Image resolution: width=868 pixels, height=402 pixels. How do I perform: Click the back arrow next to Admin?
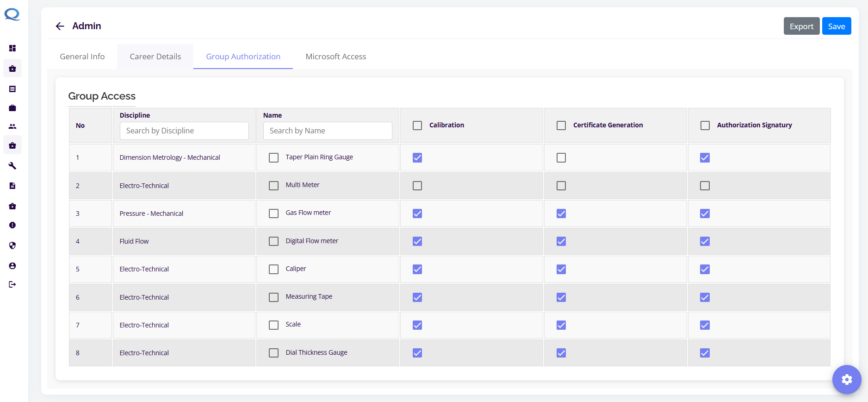click(60, 26)
